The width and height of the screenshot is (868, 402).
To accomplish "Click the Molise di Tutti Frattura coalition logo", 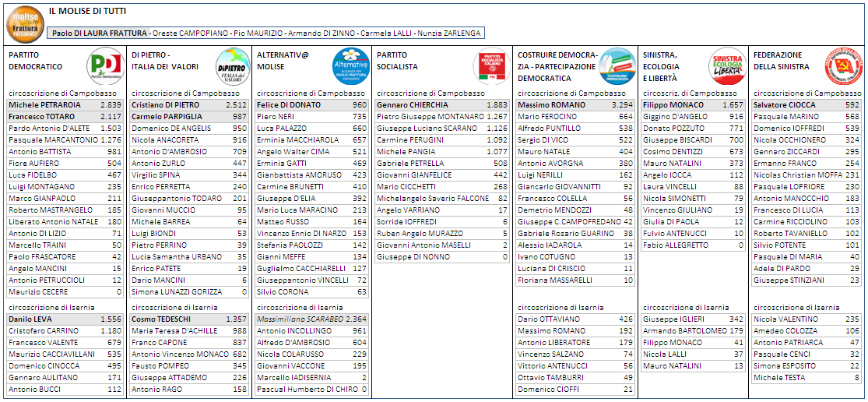I will (24, 23).
